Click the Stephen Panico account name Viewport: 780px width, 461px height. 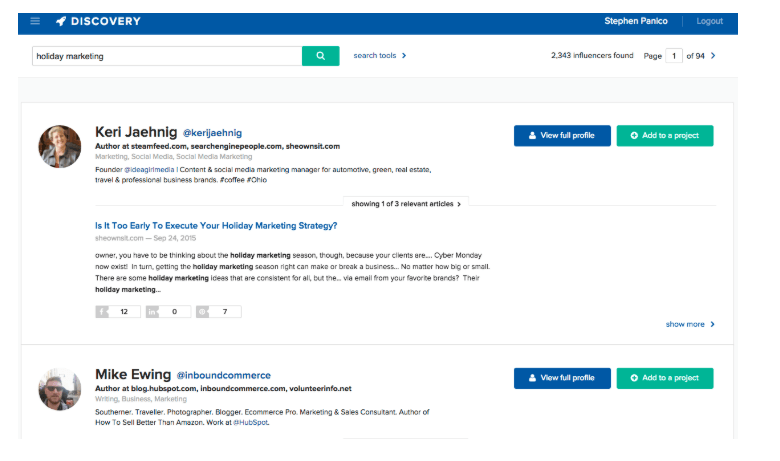tap(636, 21)
